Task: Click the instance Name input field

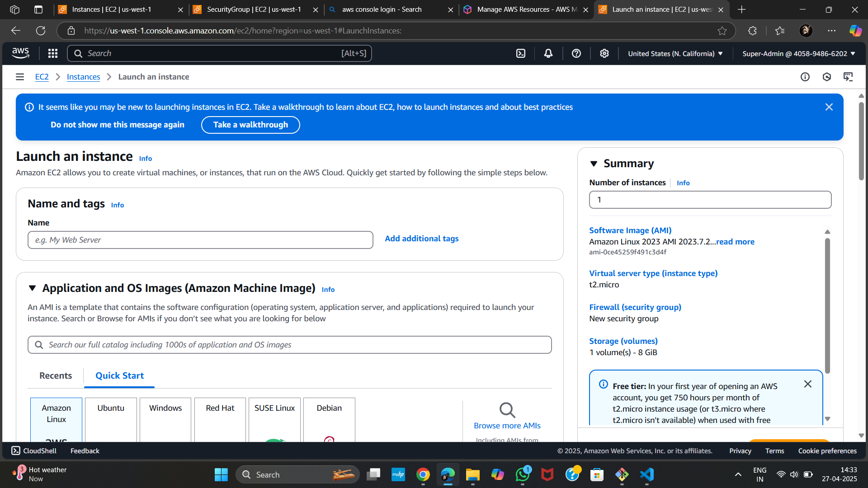Action: click(200, 240)
